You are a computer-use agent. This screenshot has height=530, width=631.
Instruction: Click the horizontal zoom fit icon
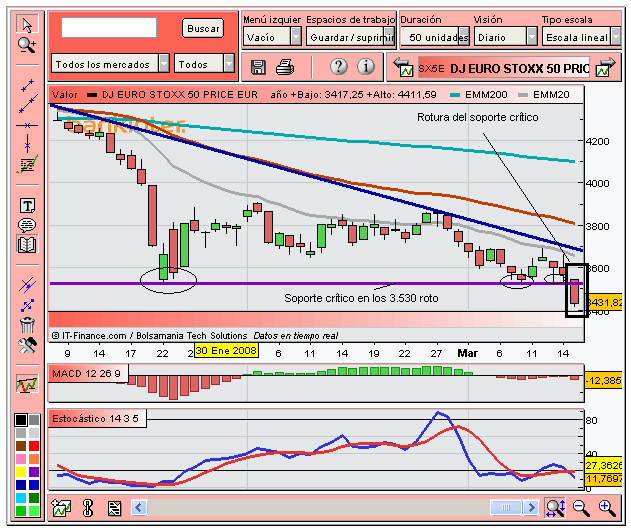tap(555, 508)
